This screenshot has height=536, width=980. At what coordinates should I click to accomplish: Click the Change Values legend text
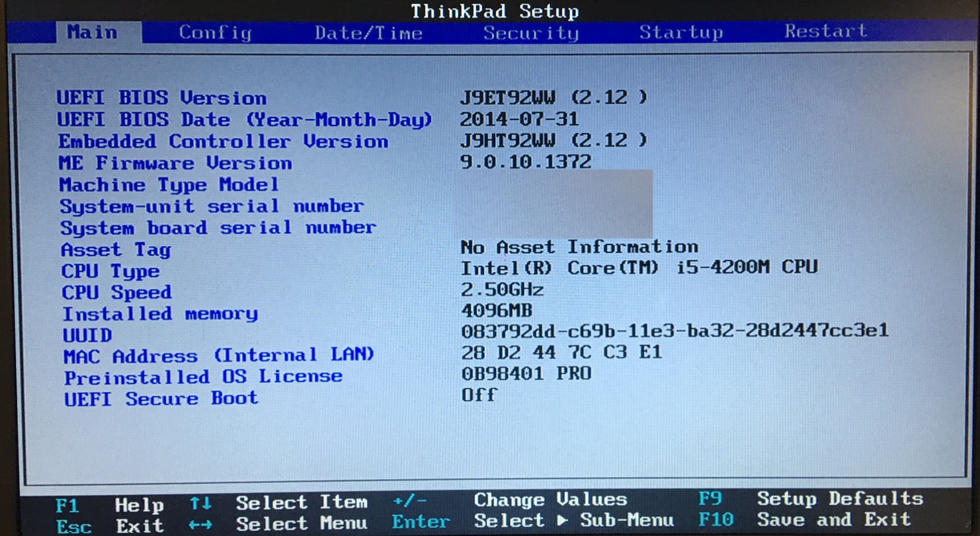[x=550, y=500]
